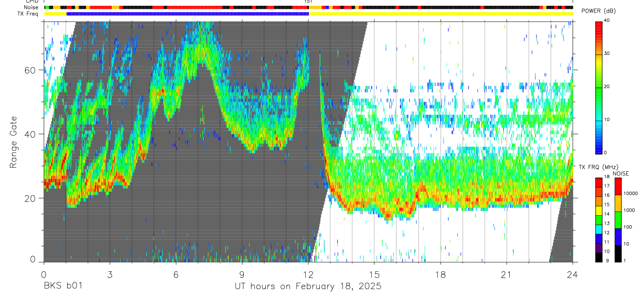Click the 9 tick on UT hours axis
The image size is (644, 297).
point(242,274)
